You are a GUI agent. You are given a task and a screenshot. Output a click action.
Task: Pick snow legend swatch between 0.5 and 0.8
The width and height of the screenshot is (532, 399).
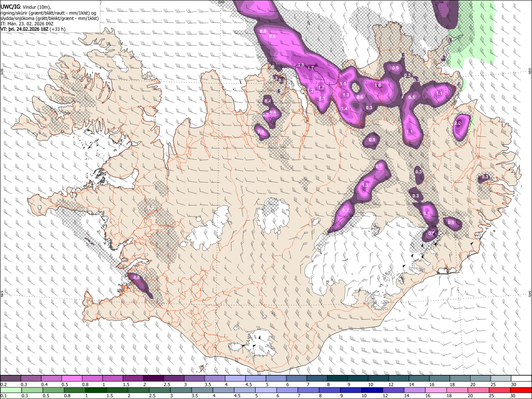(x=71, y=379)
